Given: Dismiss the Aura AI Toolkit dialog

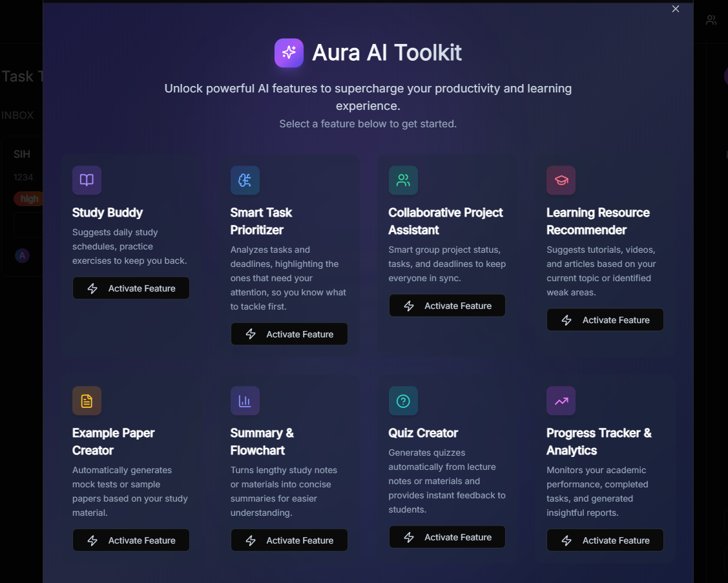Looking at the screenshot, I should click(675, 9).
